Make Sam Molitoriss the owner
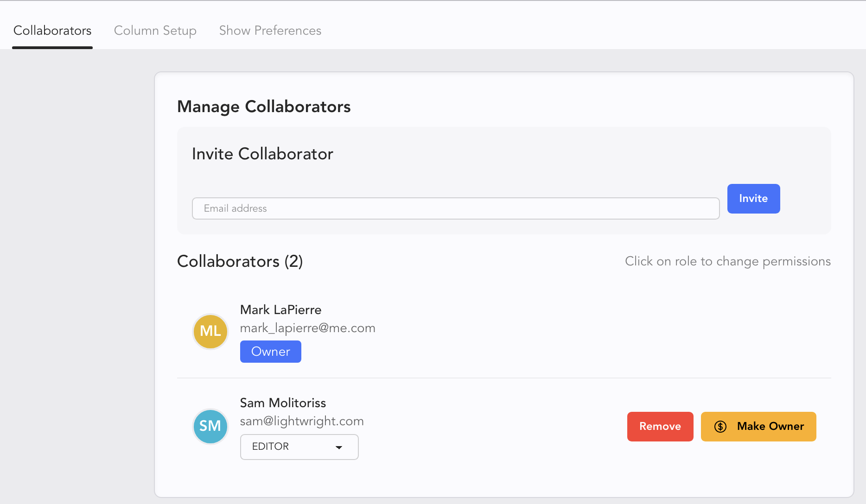This screenshot has width=866, height=504. 758,427
